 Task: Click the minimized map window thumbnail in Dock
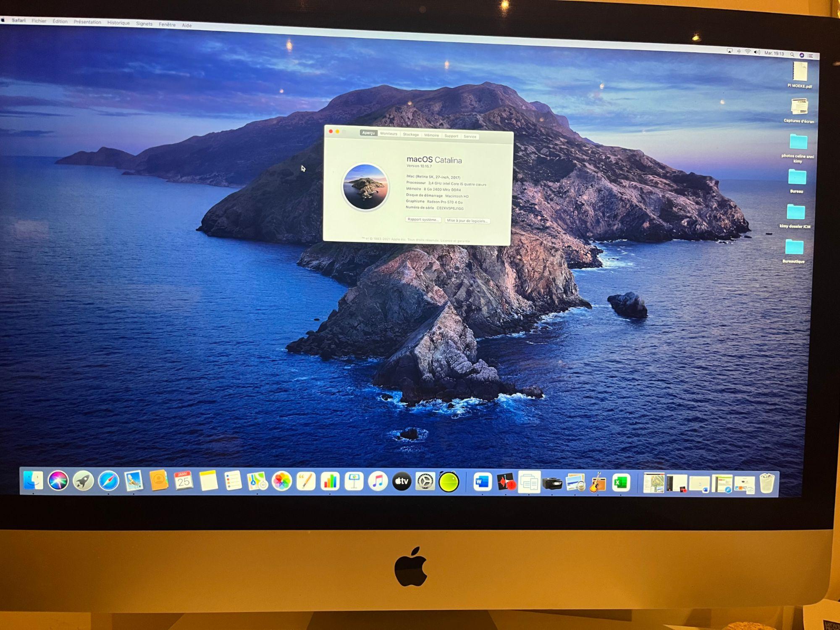654,483
